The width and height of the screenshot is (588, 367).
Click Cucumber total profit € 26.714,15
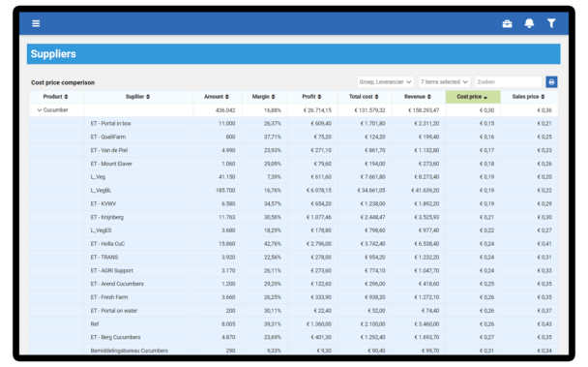[317, 110]
